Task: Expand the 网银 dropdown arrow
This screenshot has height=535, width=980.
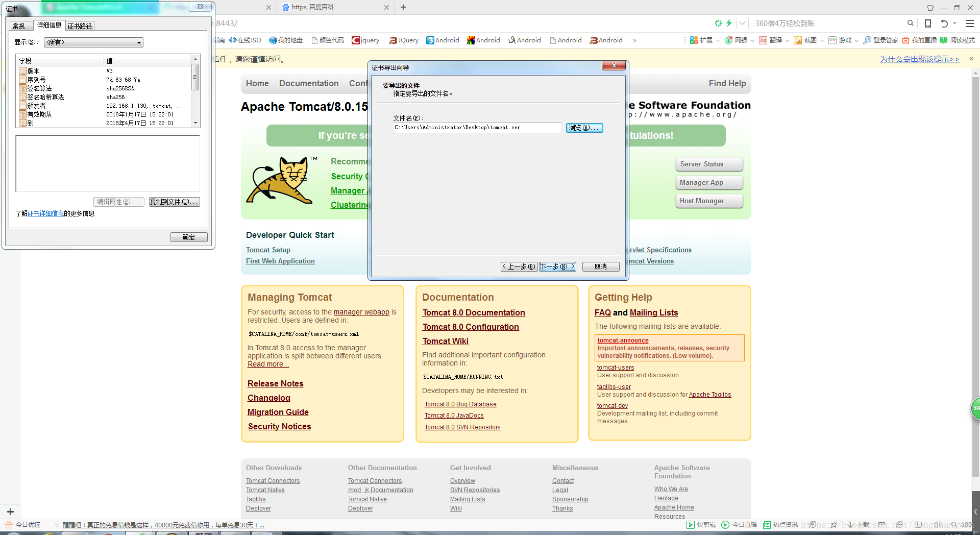Action: pos(752,41)
